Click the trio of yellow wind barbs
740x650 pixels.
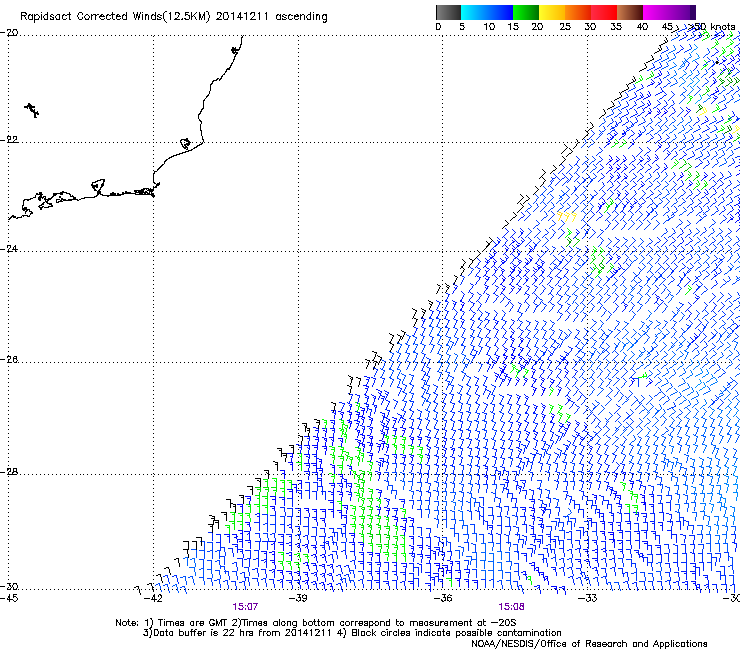click(567, 217)
